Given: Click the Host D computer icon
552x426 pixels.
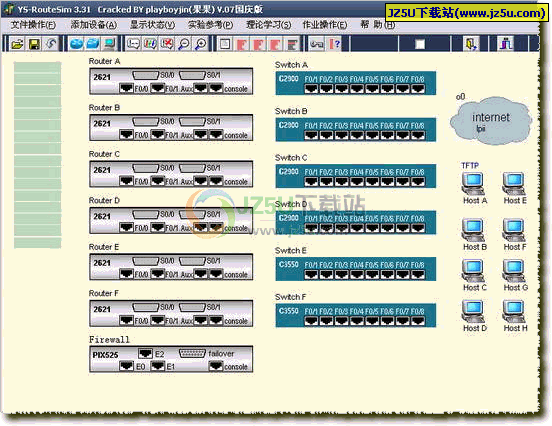Looking at the screenshot, I should [473, 312].
